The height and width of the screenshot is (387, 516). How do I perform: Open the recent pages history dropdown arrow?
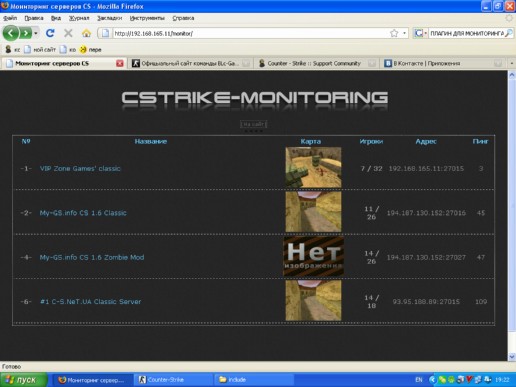[36, 33]
